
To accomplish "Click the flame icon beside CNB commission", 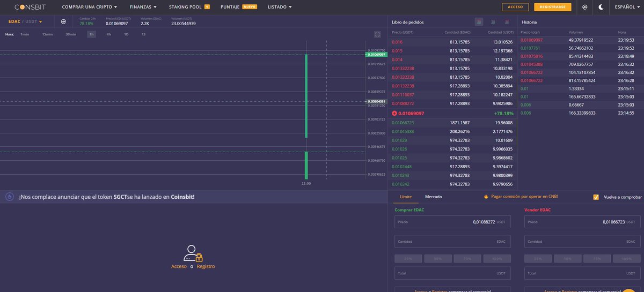I will point(486,197).
